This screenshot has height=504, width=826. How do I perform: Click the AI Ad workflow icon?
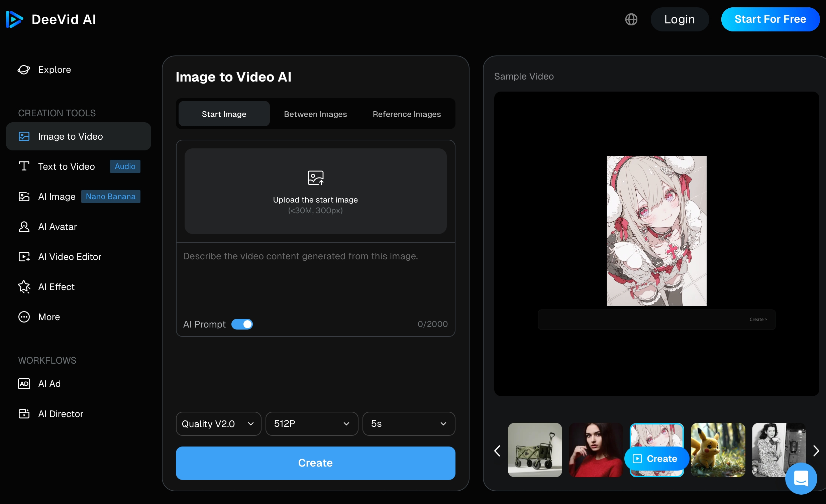coord(24,384)
